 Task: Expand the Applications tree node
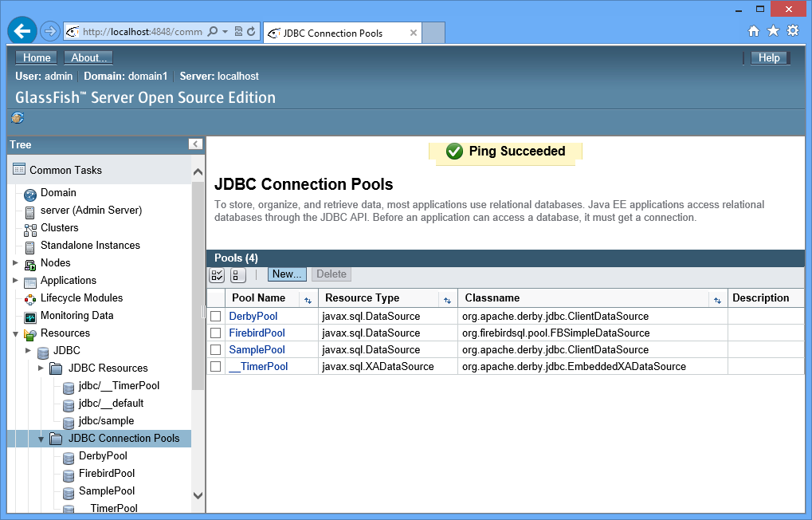[x=15, y=281]
